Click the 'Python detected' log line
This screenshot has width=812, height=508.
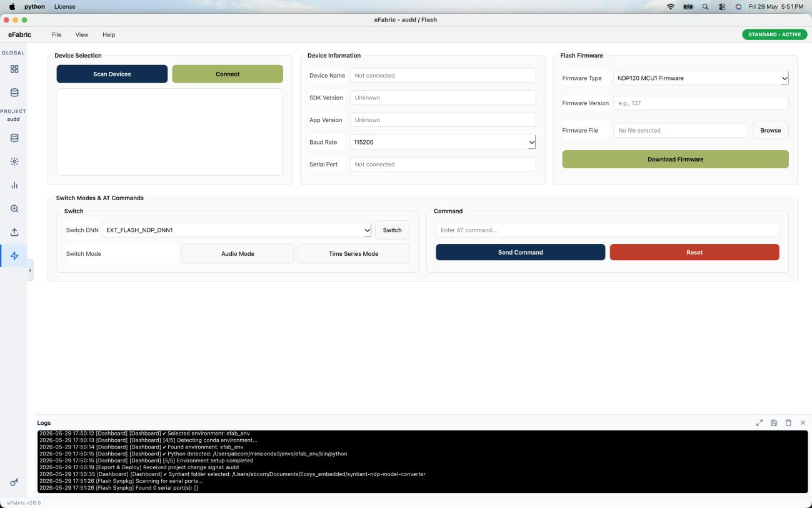(193, 454)
